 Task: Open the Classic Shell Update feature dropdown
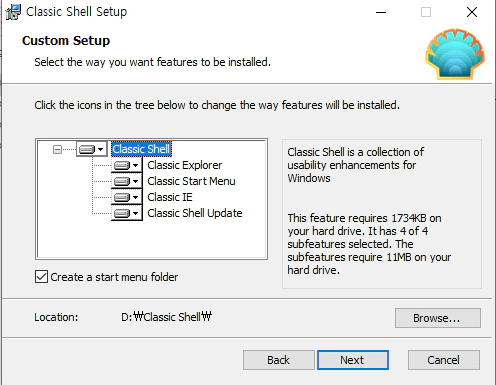pyautogui.click(x=126, y=213)
